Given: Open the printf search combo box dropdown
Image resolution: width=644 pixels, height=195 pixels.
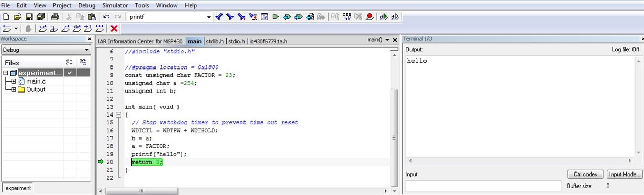Looking at the screenshot, I should 209,17.
